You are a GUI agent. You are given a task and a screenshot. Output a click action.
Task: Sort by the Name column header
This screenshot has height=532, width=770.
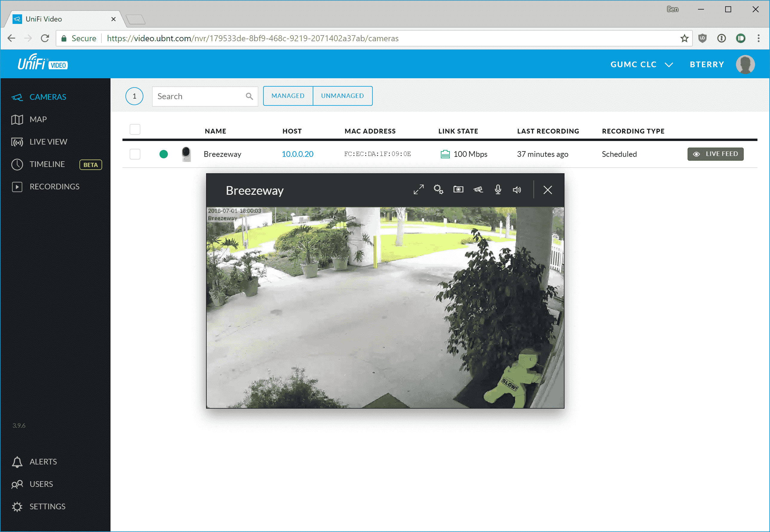pyautogui.click(x=215, y=131)
